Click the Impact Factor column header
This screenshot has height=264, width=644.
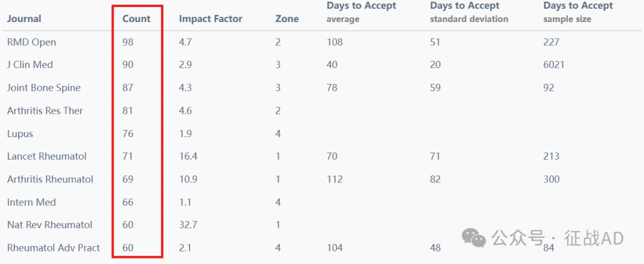tap(210, 19)
